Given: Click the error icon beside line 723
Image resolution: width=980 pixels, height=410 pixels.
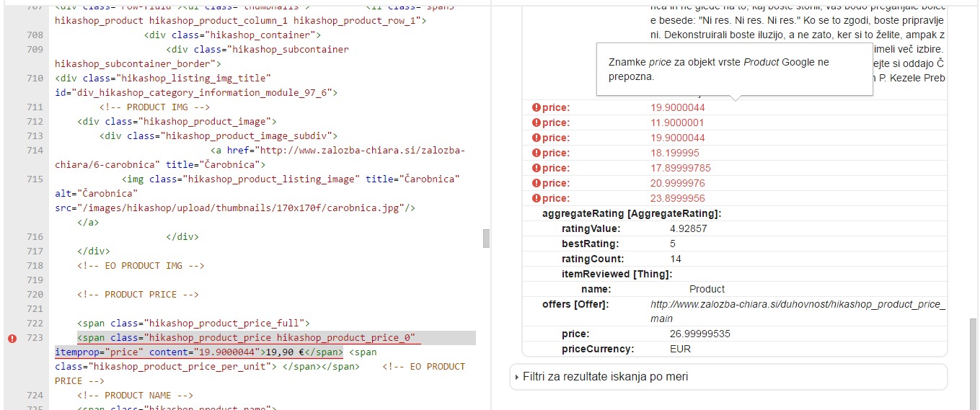Looking at the screenshot, I should [x=12, y=338].
